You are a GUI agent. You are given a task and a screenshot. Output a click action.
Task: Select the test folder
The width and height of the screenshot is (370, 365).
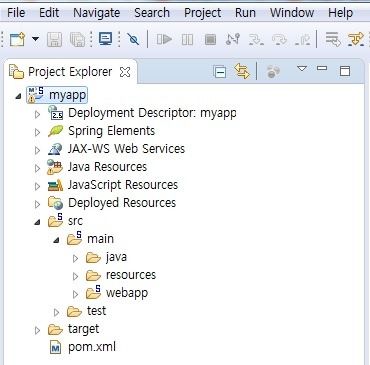96,311
